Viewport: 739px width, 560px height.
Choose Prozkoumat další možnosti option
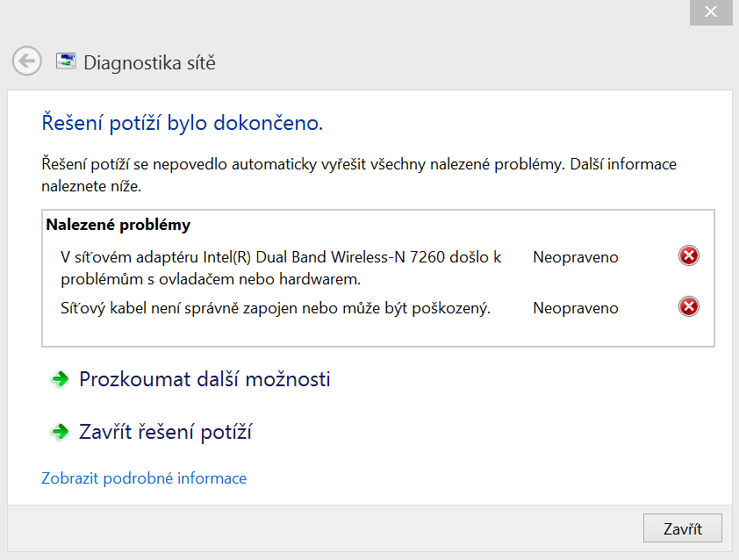pyautogui.click(x=204, y=379)
